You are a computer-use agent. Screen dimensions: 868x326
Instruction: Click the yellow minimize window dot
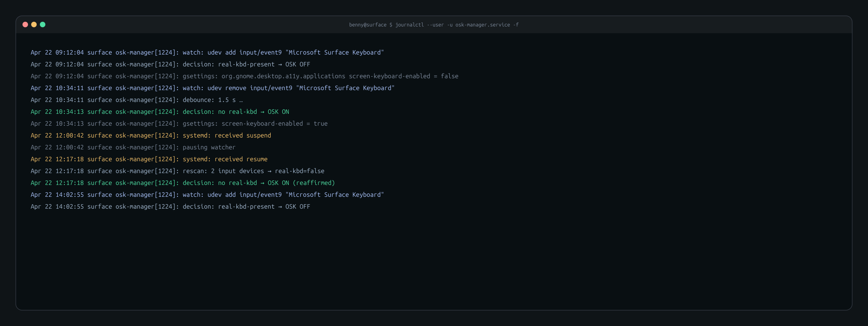pyautogui.click(x=34, y=24)
